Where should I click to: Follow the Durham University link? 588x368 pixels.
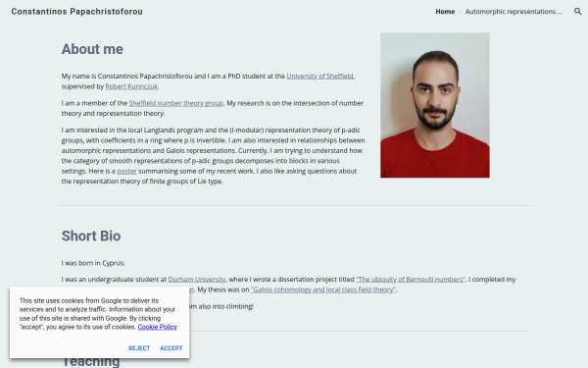click(197, 280)
